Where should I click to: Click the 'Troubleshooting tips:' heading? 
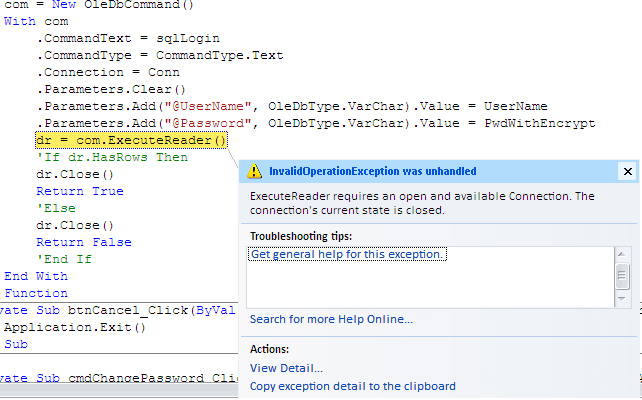coord(301,236)
